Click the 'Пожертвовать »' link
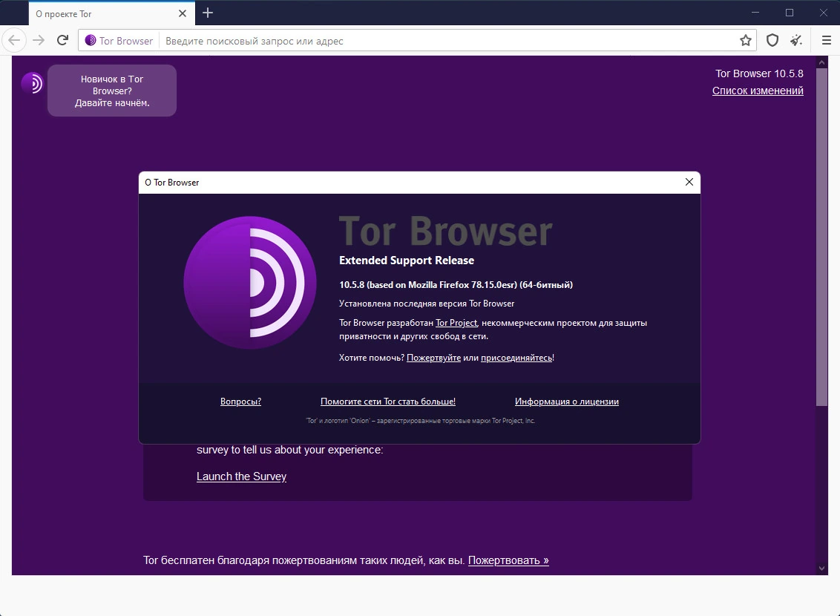Screen dimensions: 840x616 [x=508, y=560]
